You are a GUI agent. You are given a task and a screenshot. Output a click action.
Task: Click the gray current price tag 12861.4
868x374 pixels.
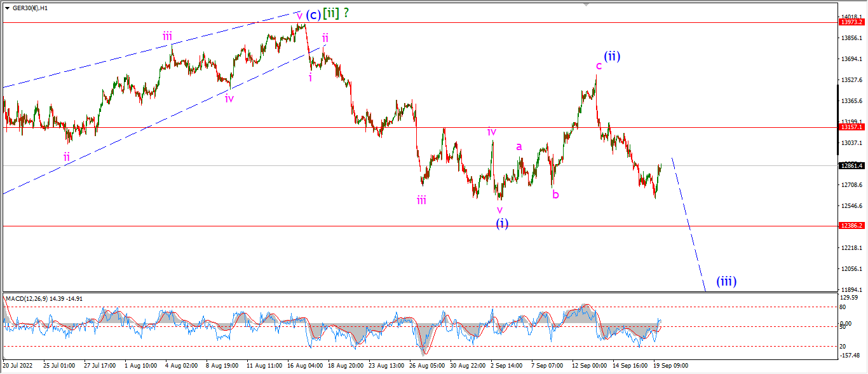point(851,165)
